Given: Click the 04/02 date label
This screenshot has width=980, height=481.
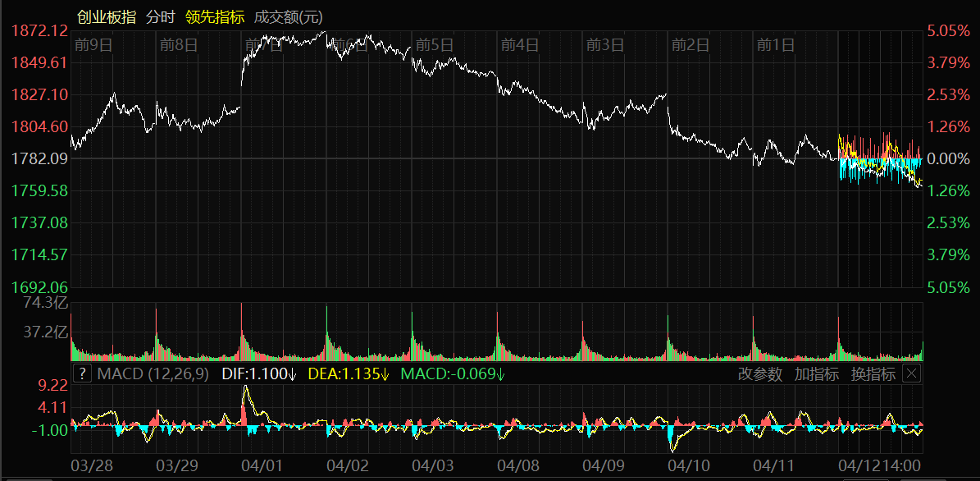Looking at the screenshot, I should click(348, 466).
